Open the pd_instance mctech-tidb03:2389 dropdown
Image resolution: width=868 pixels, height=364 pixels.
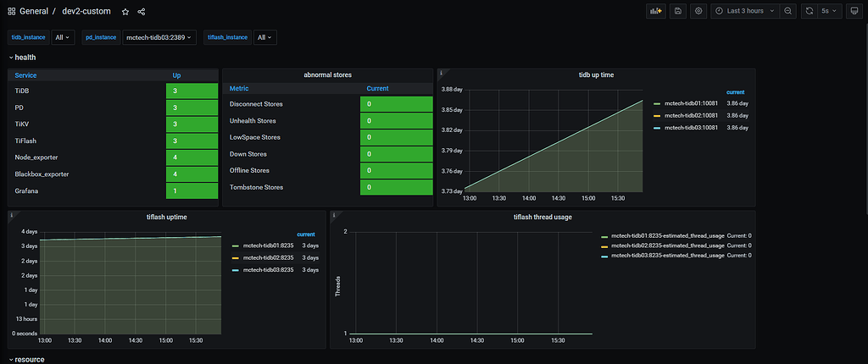[x=160, y=37]
